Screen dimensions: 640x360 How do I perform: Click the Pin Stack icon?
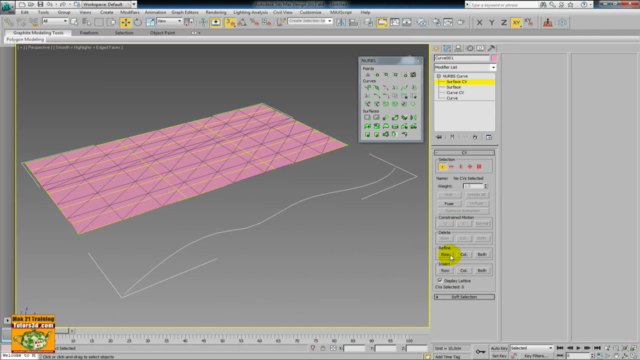tap(439, 137)
